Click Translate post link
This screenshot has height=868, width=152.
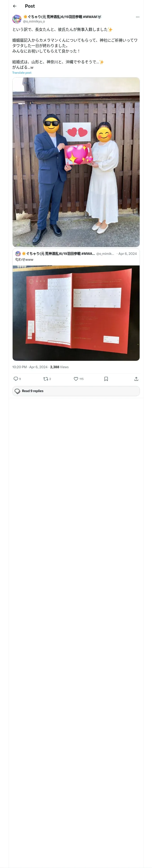coord(22,73)
